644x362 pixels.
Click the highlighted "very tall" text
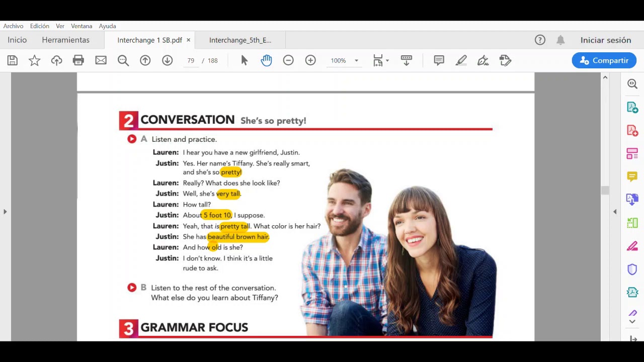point(228,194)
